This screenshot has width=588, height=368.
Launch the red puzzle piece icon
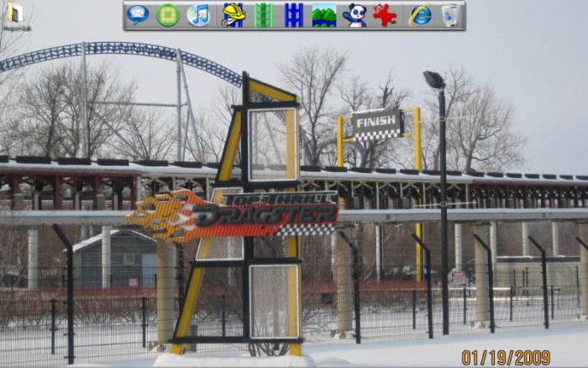pyautogui.click(x=385, y=15)
